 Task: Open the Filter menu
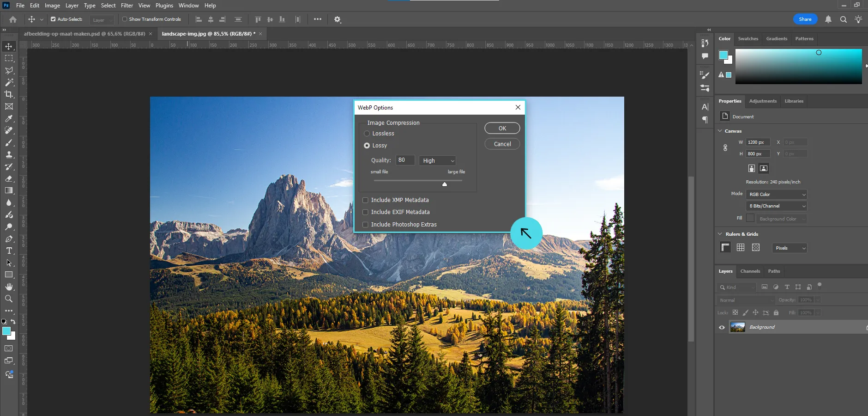pos(127,6)
